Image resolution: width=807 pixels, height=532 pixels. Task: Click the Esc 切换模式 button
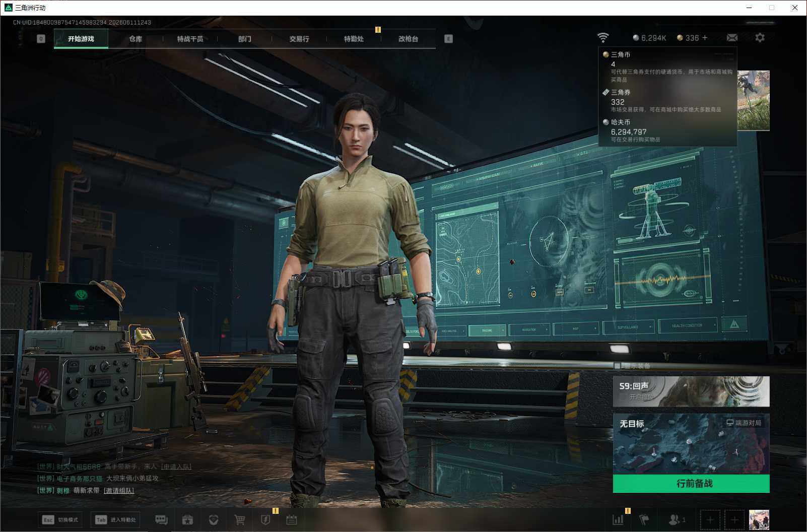(60, 519)
